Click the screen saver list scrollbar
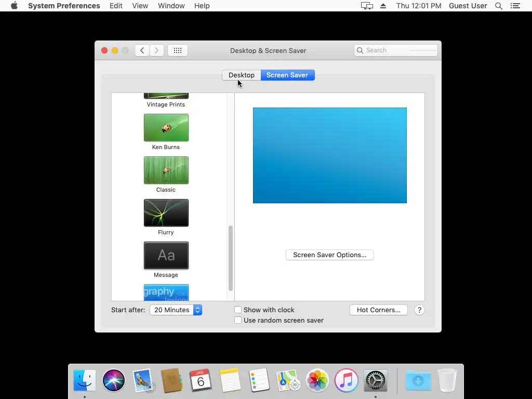This screenshot has width=532, height=399. pyautogui.click(x=231, y=258)
